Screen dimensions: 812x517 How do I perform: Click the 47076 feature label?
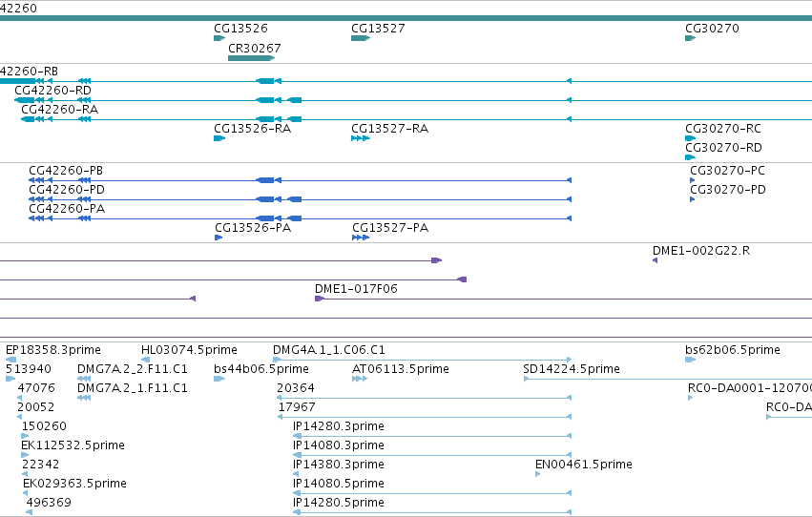(36, 388)
